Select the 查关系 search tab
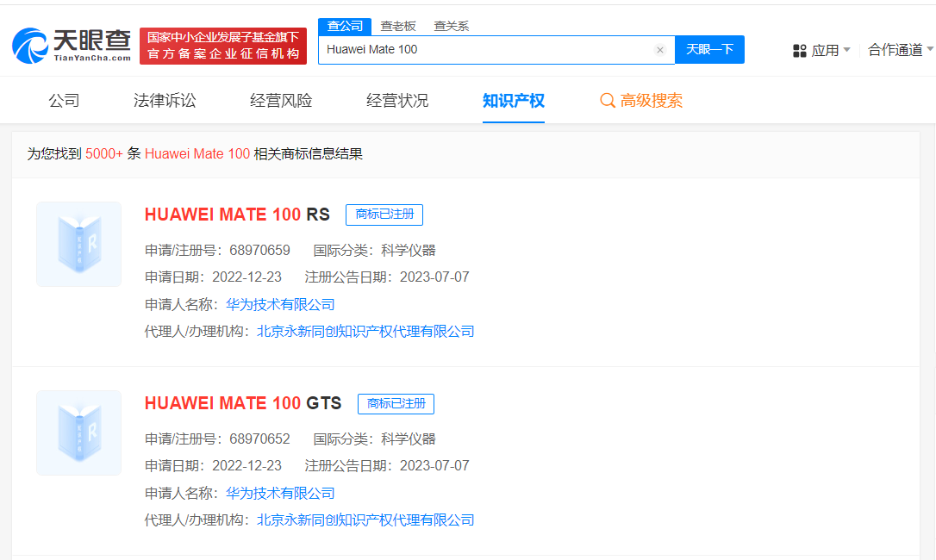This screenshot has width=936, height=560. coord(452,26)
